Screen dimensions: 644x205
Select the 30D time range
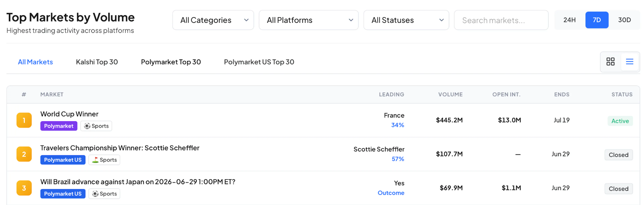pyautogui.click(x=624, y=20)
